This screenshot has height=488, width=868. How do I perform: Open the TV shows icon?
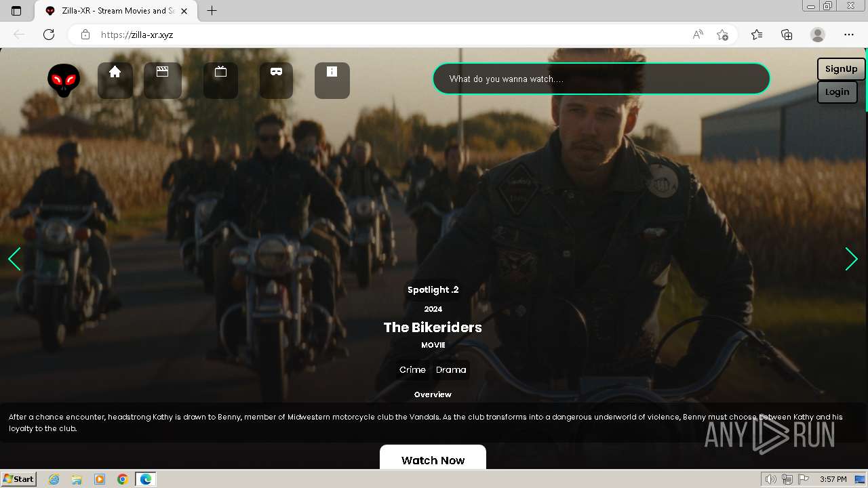pos(220,81)
